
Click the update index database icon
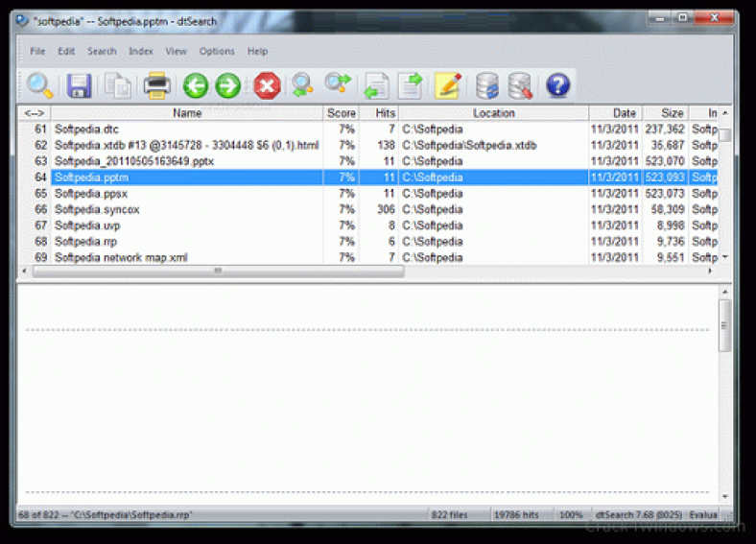tap(487, 85)
